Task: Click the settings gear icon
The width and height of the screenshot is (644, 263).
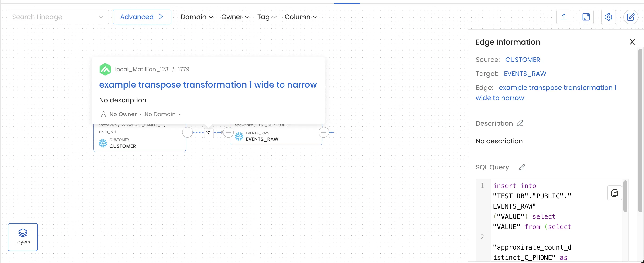Action: point(609,17)
